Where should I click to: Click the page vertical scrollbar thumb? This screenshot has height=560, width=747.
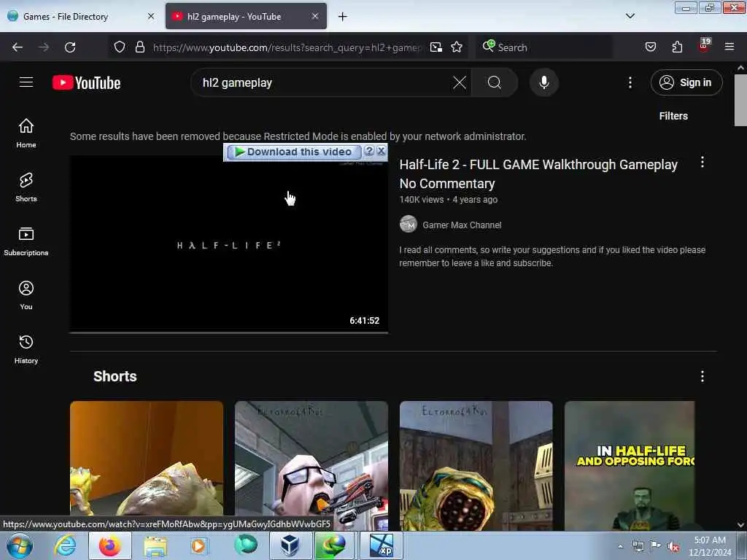(x=740, y=100)
